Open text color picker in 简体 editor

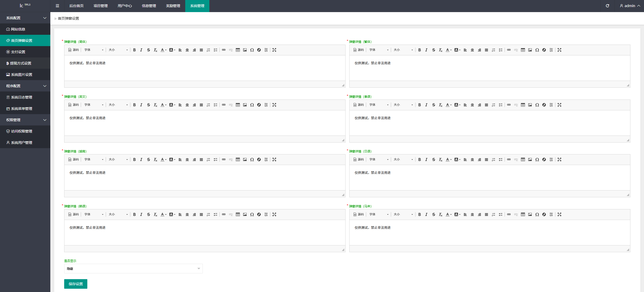tap(164, 50)
